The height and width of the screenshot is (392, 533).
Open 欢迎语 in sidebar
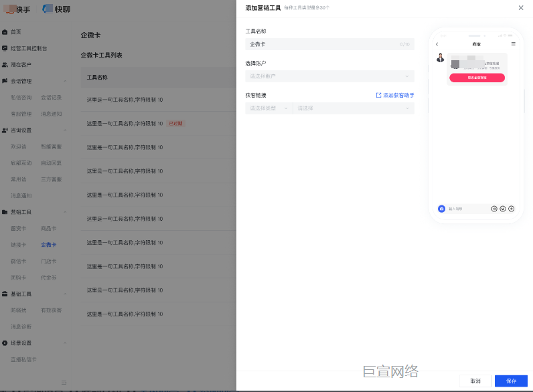click(18, 146)
